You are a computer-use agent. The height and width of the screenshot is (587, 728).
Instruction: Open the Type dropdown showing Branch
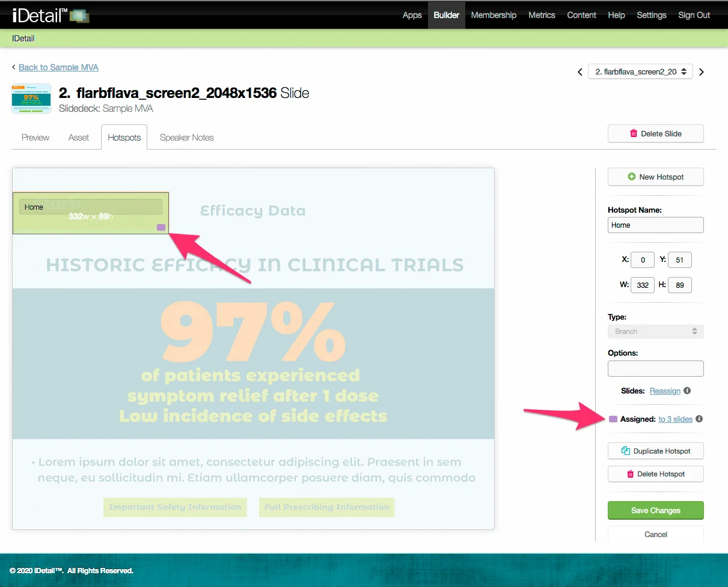[656, 332]
